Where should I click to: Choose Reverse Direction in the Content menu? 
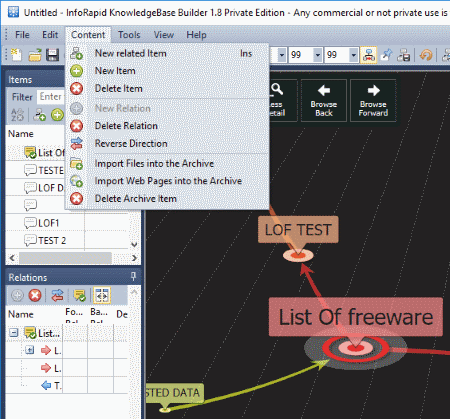pos(168,143)
